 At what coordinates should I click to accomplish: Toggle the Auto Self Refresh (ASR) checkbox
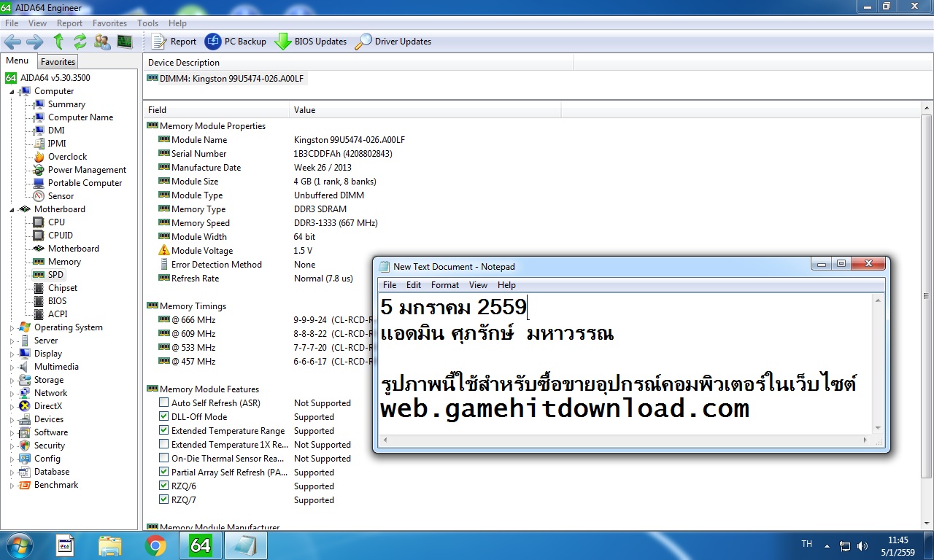tap(164, 402)
